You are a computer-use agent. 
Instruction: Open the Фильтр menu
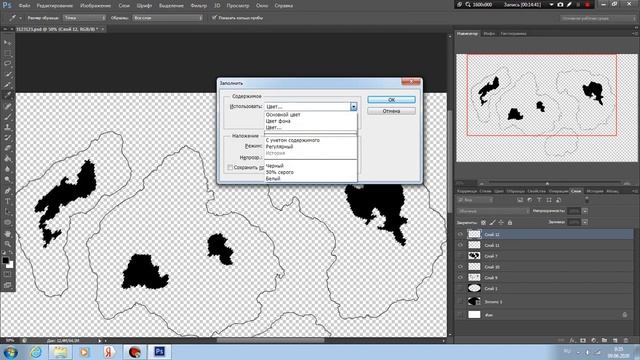(199, 6)
